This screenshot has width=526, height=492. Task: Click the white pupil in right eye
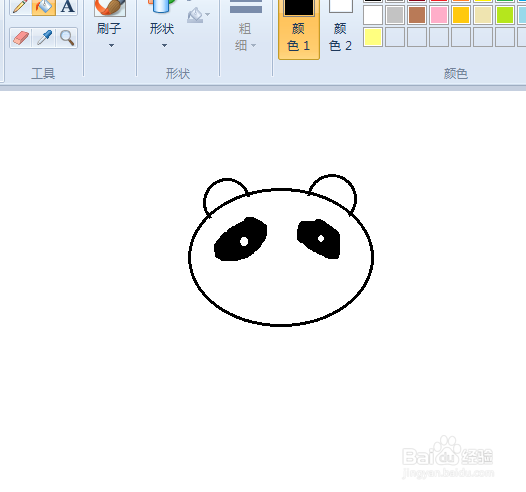coord(321,238)
